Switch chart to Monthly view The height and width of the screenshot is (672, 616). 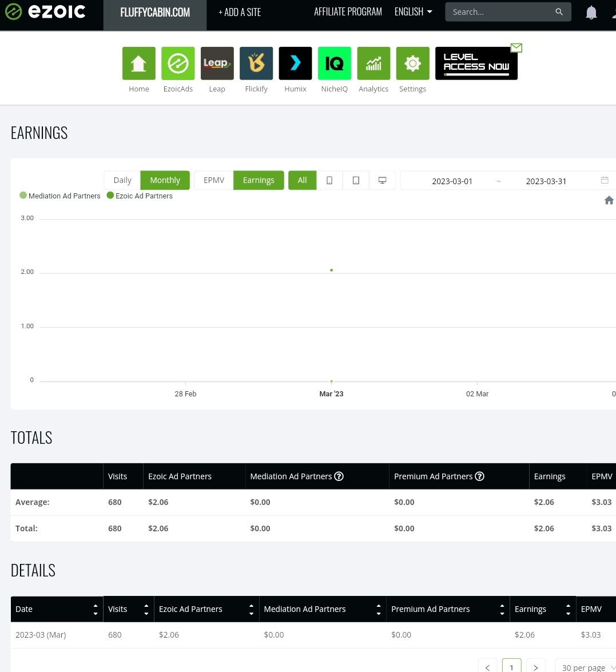pos(165,180)
